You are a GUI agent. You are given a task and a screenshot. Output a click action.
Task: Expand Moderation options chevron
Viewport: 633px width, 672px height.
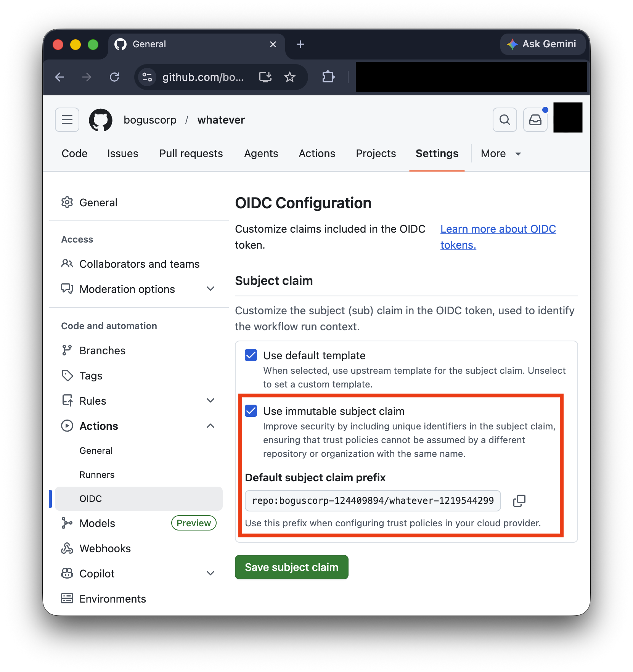(210, 289)
